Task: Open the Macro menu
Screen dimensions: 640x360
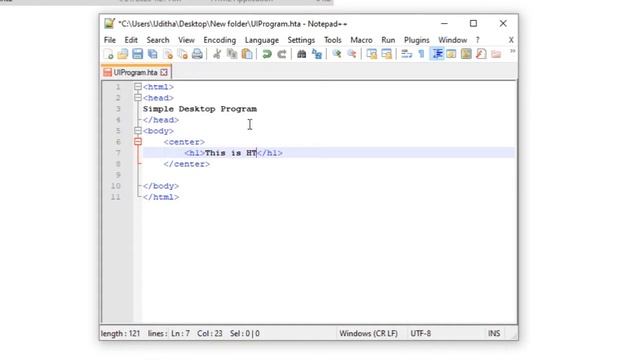Action: 361,40
